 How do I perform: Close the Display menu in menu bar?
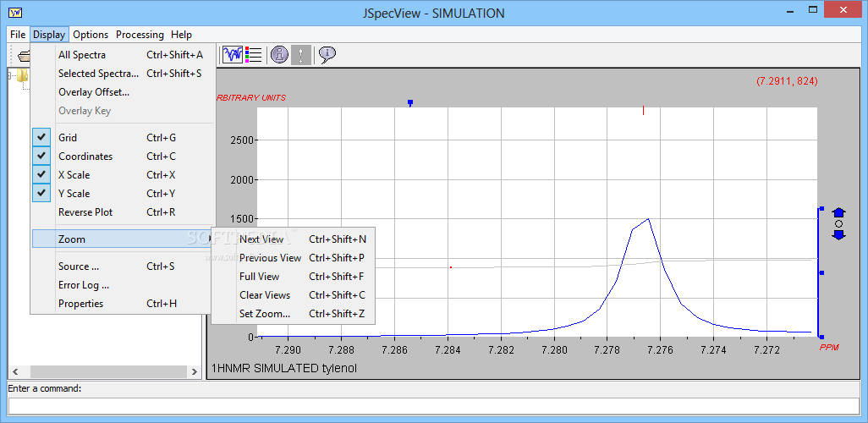click(49, 35)
